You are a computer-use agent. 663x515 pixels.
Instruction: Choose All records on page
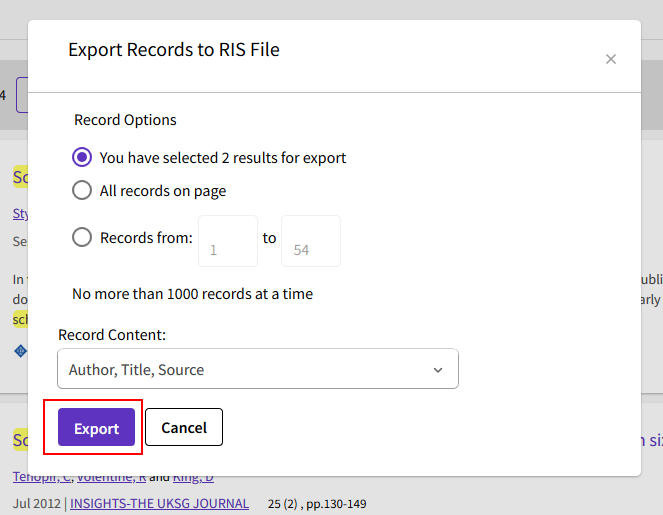[82, 191]
